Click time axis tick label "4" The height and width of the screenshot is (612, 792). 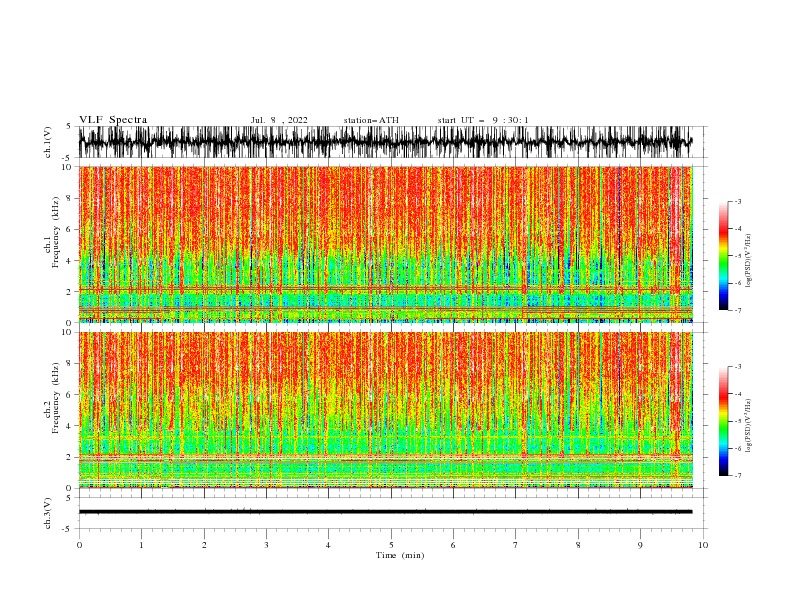[x=328, y=545]
